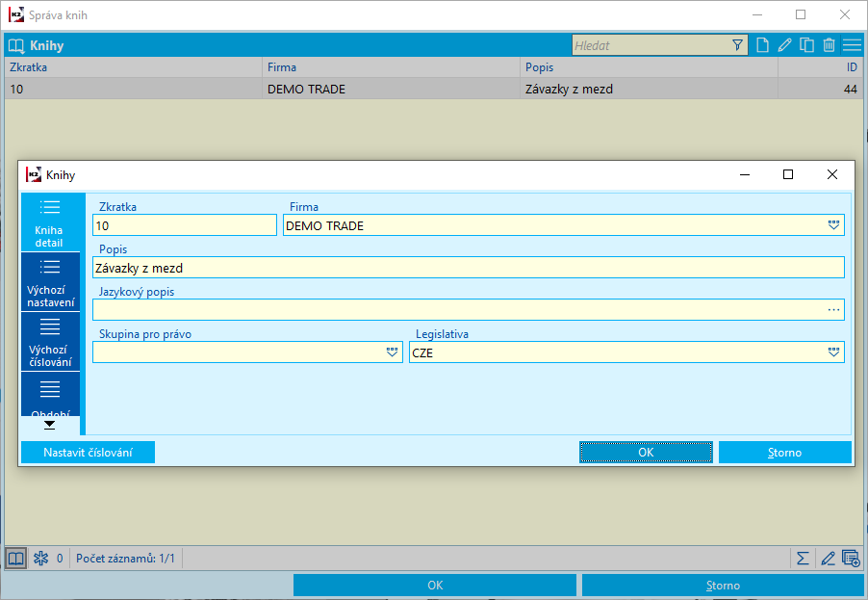Click the trash delete icon in Knihy toolbar
The image size is (868, 600).
(829, 45)
